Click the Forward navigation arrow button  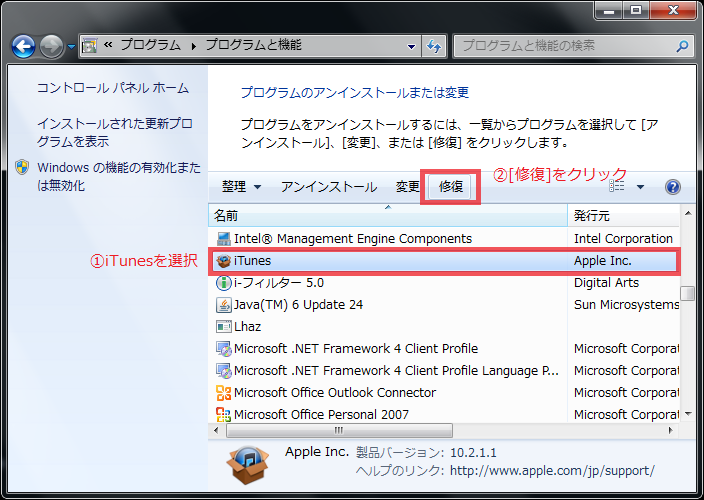(51, 46)
